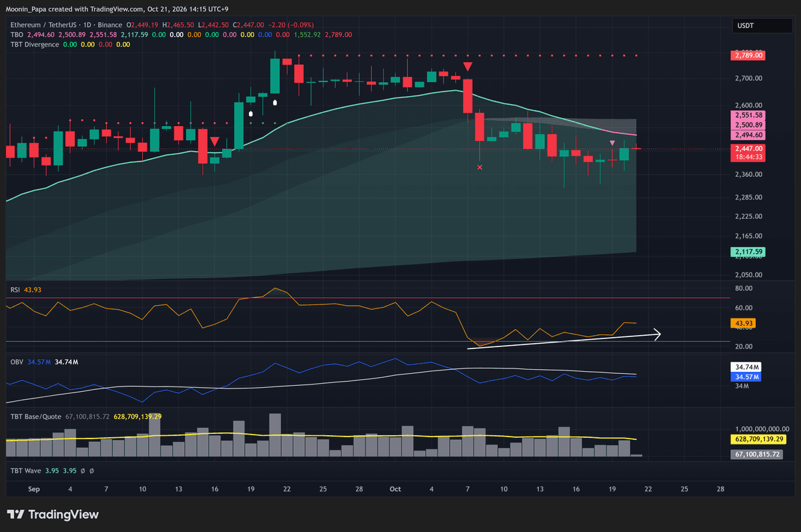Screen dimensions: 801x532
Task: Click the white 34.74M OBV axis label
Action: click(x=748, y=368)
